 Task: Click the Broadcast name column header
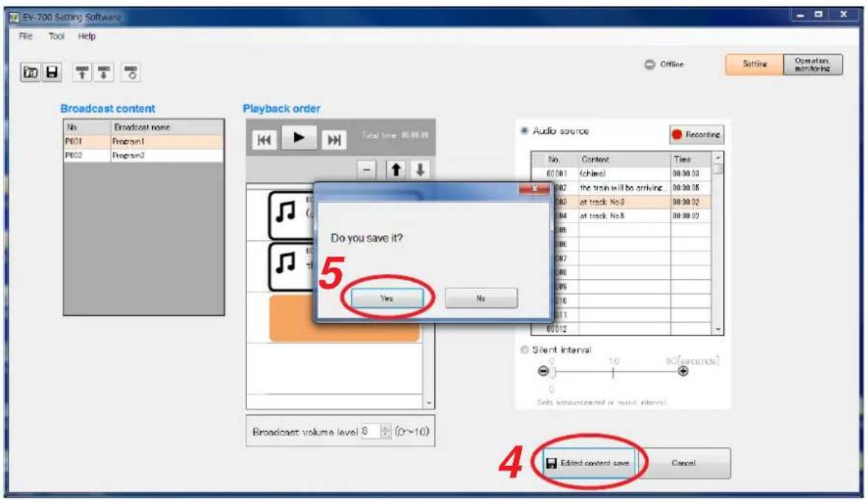(x=167, y=128)
